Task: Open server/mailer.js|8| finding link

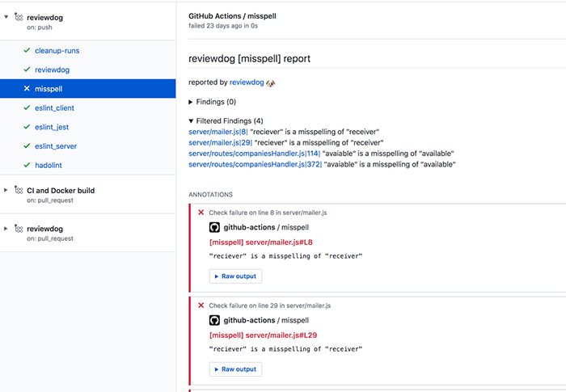Action: 218,132
